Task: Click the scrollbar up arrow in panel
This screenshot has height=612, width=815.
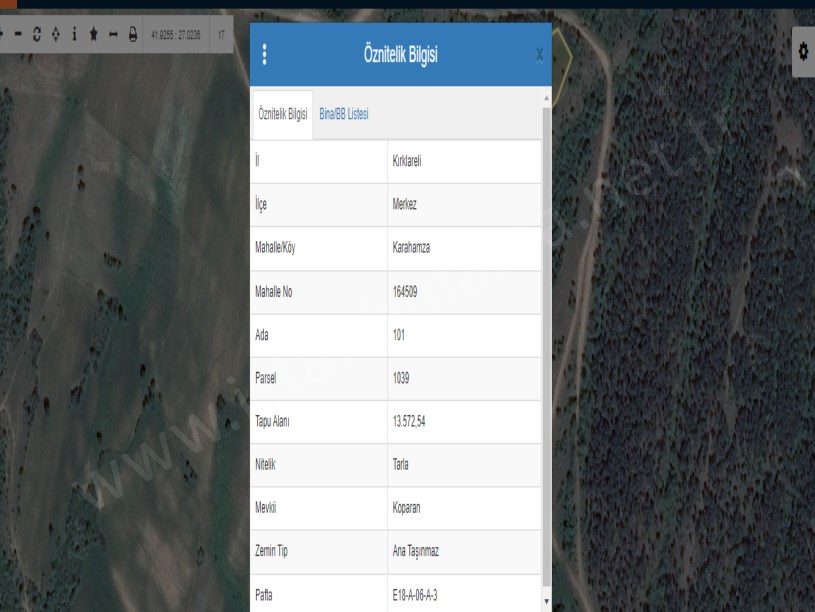Action: point(546,98)
